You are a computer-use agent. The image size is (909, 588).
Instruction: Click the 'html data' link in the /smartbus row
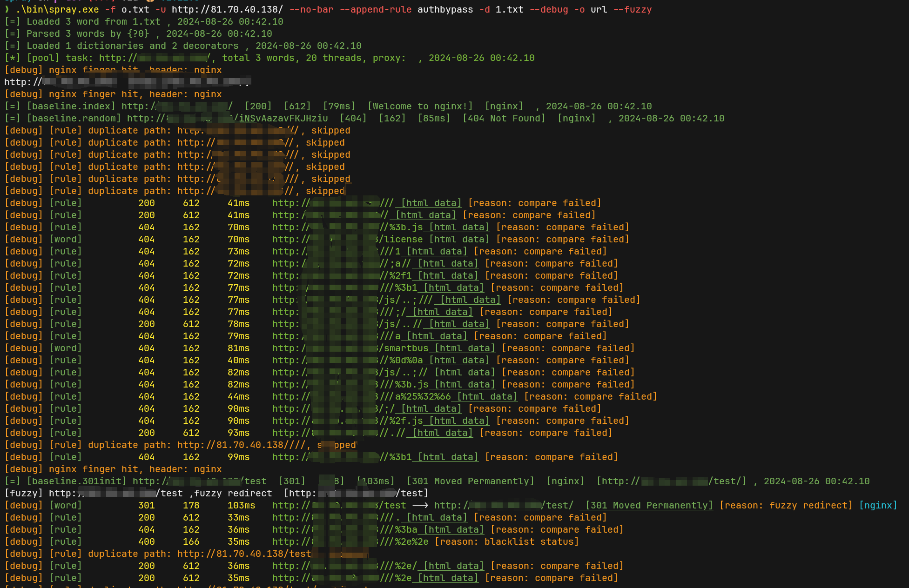click(465, 348)
